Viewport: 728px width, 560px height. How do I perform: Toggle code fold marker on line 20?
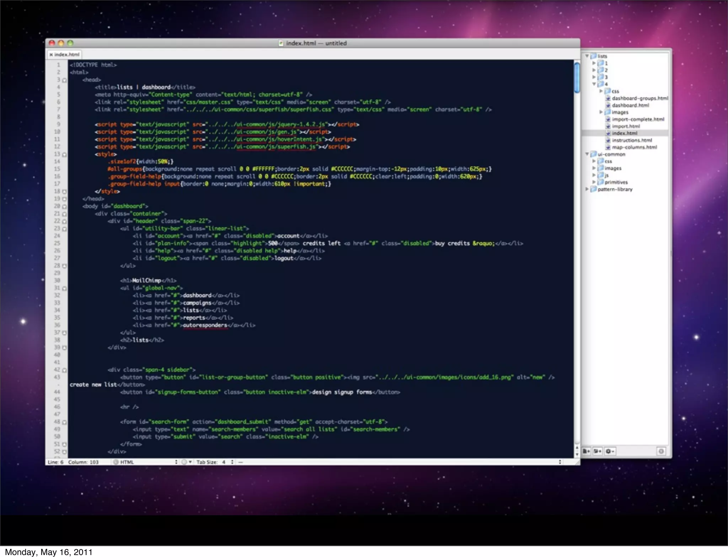64,206
